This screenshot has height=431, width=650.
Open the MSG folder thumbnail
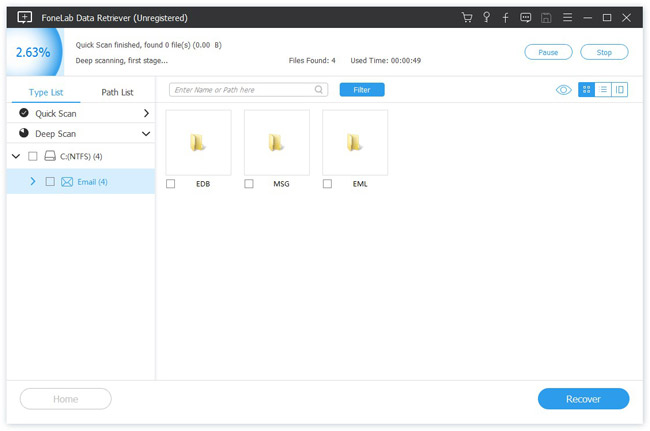tap(276, 142)
